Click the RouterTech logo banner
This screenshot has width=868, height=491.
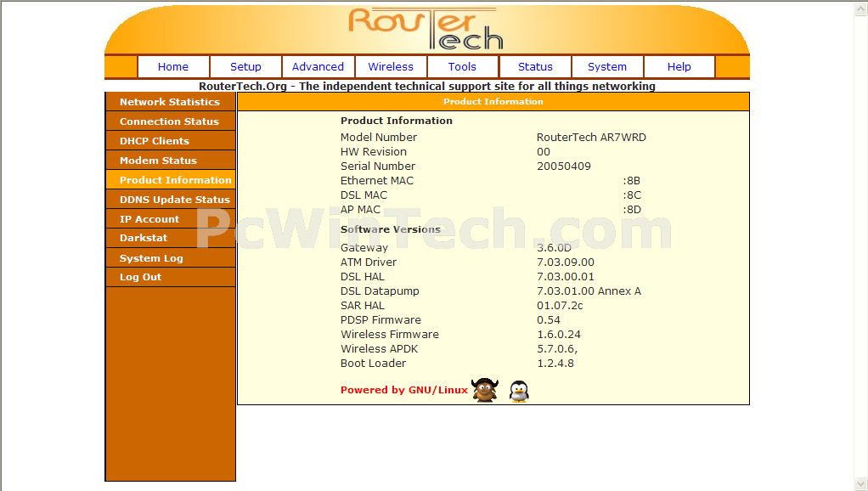[x=426, y=30]
